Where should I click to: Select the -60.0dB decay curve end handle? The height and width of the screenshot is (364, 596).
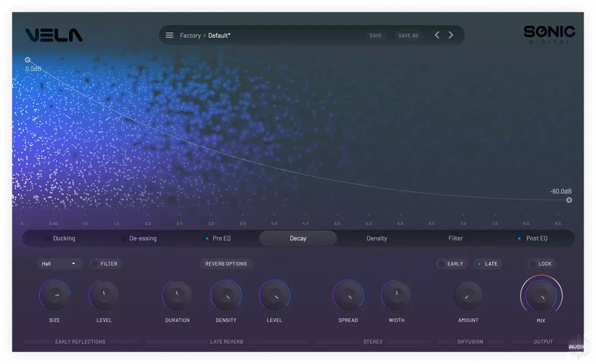coord(569,200)
